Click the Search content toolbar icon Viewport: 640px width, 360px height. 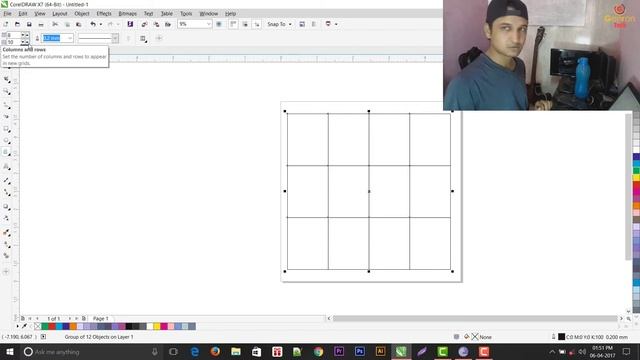(x=130, y=24)
